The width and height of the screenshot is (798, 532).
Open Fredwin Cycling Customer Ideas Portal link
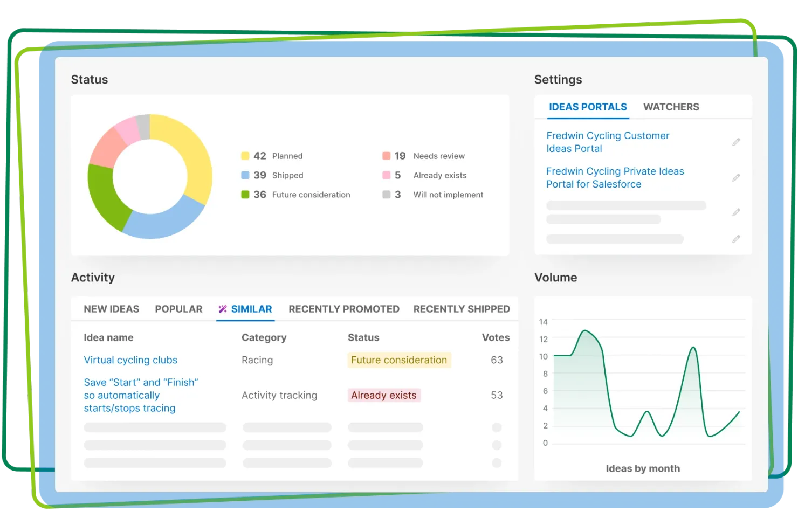tap(608, 142)
